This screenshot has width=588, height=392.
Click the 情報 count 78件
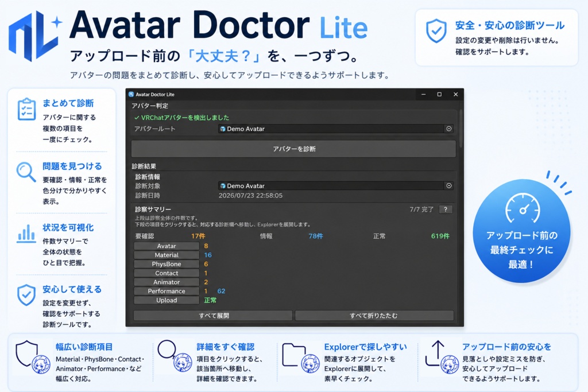316,236
